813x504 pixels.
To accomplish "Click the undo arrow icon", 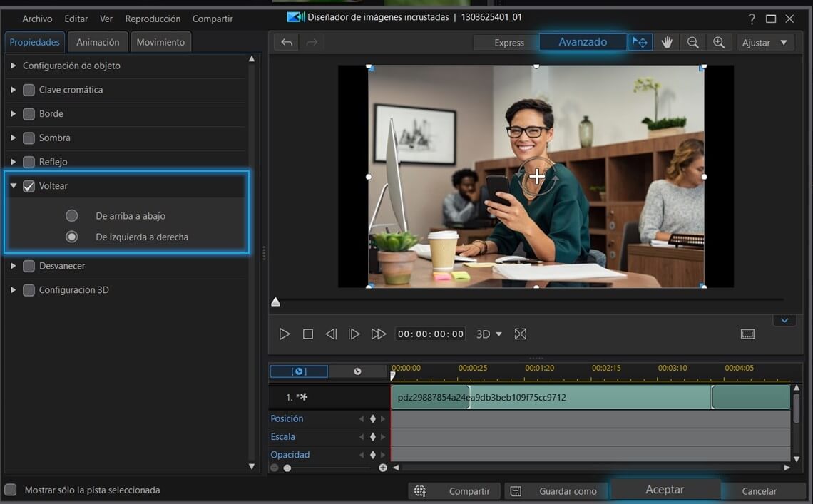I will [x=287, y=43].
